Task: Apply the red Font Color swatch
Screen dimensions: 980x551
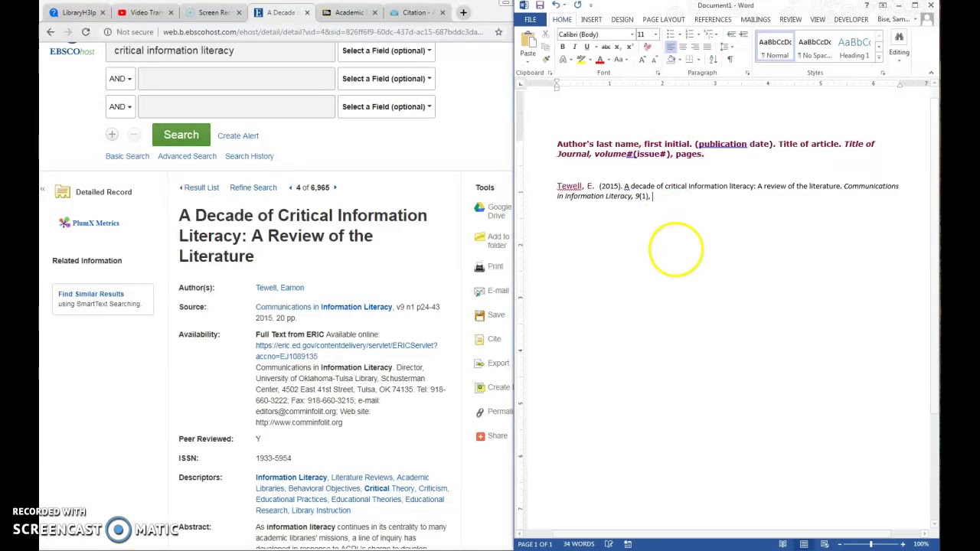Action: (x=599, y=59)
